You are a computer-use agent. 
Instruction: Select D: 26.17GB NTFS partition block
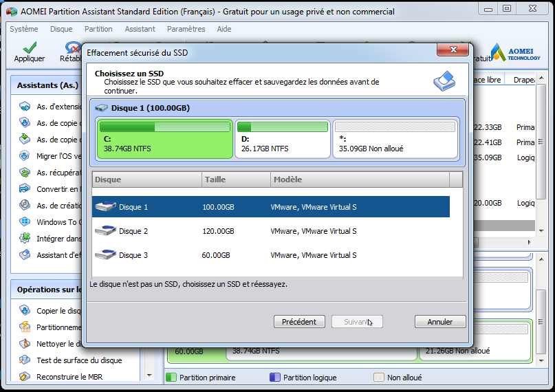[283, 139]
